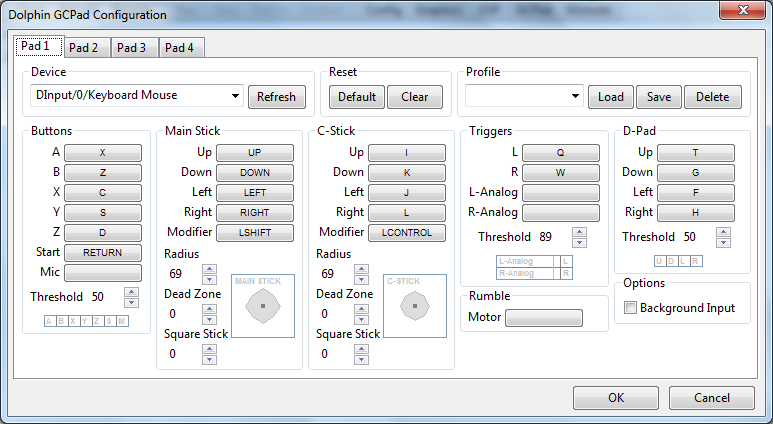The image size is (773, 424).
Task: Assign a key to empty R-Analog
Action: click(x=561, y=212)
